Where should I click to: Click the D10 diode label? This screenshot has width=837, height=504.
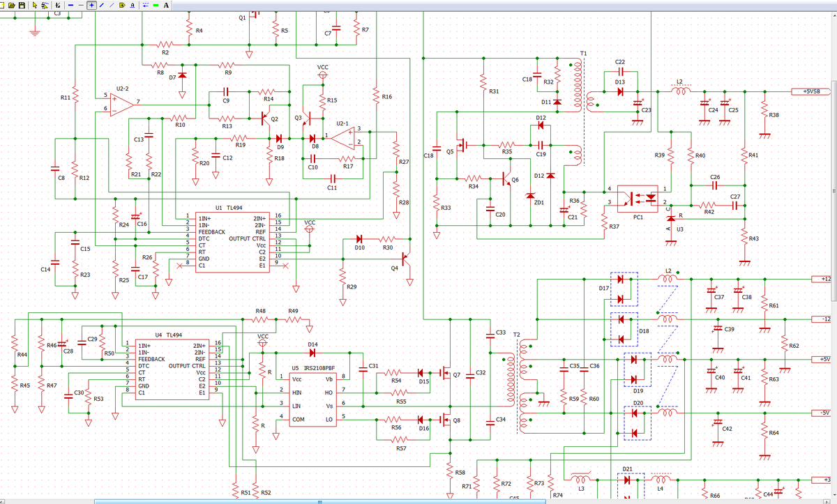click(359, 247)
